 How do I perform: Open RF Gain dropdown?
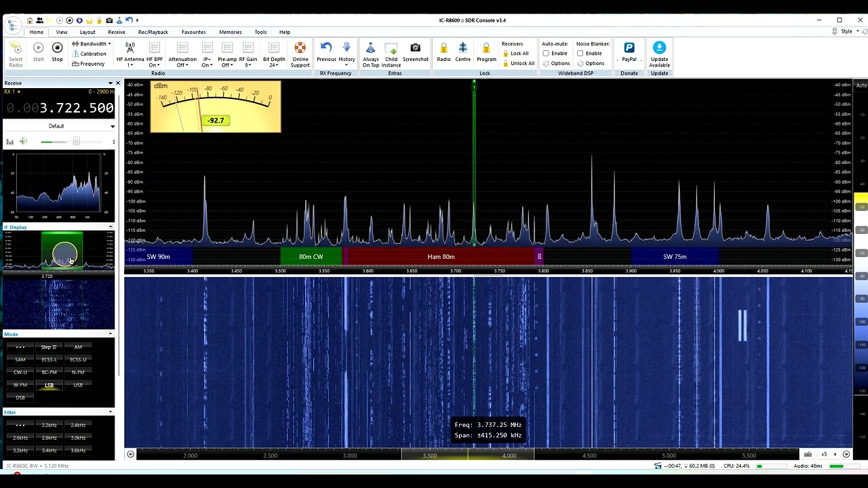point(248,54)
